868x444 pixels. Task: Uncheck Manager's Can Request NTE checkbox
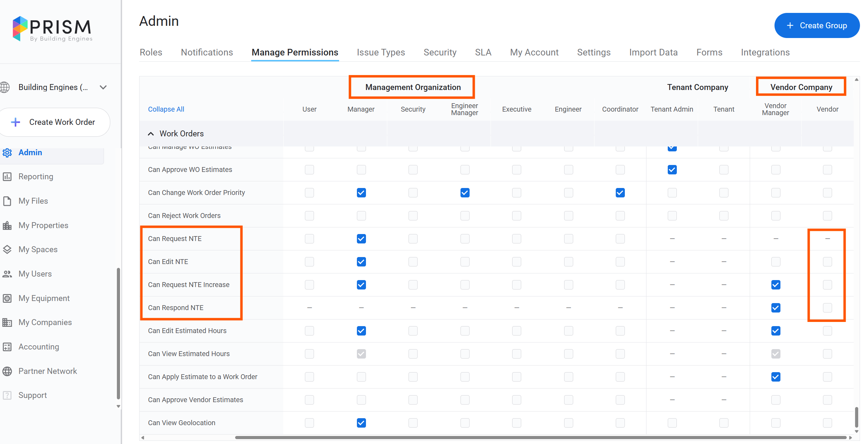click(x=361, y=239)
